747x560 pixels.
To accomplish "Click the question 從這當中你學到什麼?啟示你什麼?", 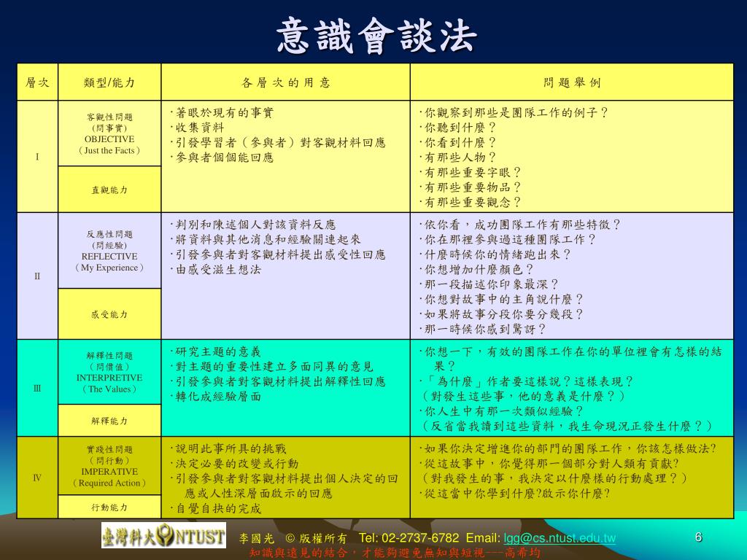I will tap(514, 494).
